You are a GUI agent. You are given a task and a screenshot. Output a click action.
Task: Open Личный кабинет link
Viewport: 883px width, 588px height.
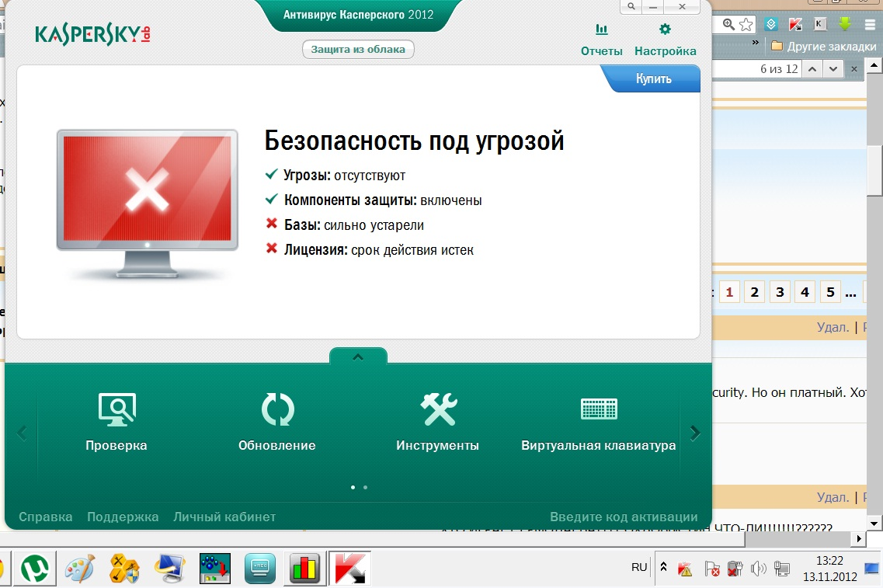point(224,517)
